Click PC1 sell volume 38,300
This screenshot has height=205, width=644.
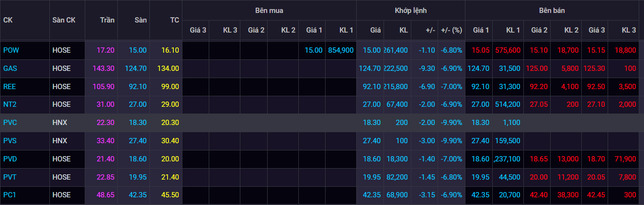567,195
